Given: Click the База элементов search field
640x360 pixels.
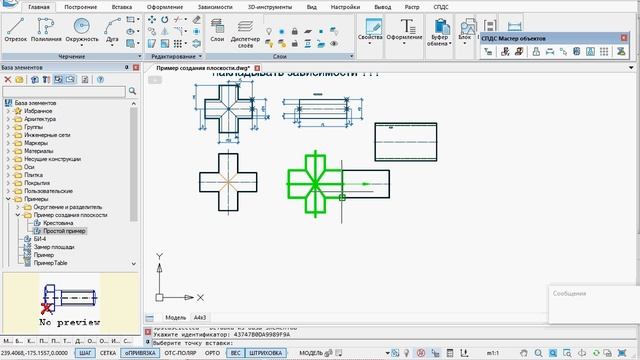Looking at the screenshot, I should click(64, 91).
